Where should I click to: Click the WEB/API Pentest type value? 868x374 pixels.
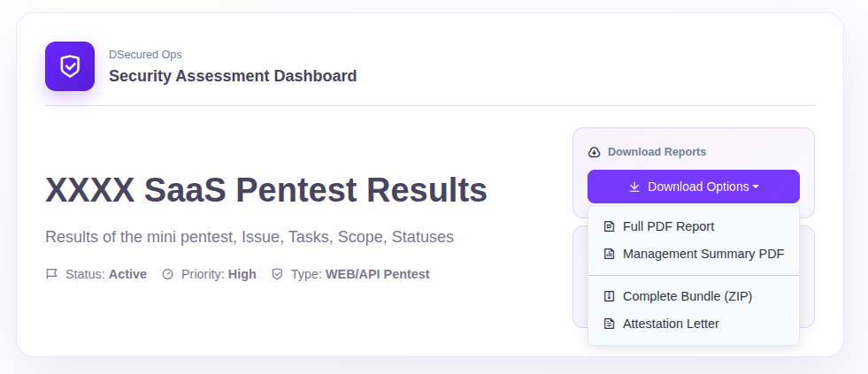(377, 274)
